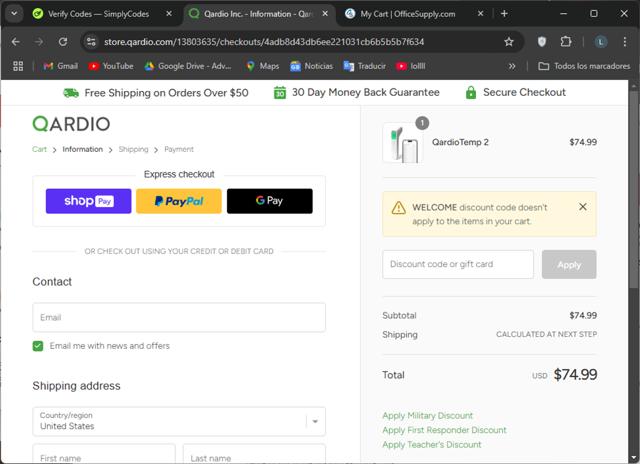Image resolution: width=640 pixels, height=464 pixels.
Task: Open a new browser tab
Action: click(x=504, y=14)
